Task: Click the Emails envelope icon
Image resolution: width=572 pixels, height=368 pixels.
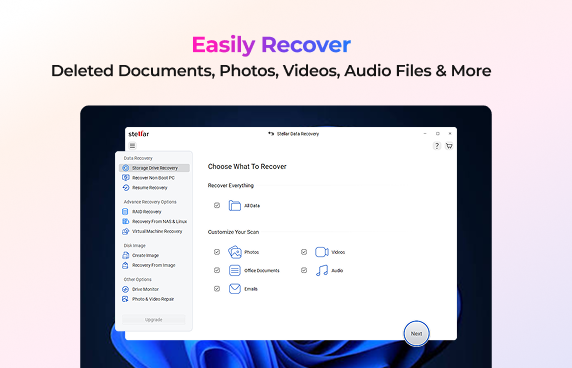Action: click(x=235, y=288)
